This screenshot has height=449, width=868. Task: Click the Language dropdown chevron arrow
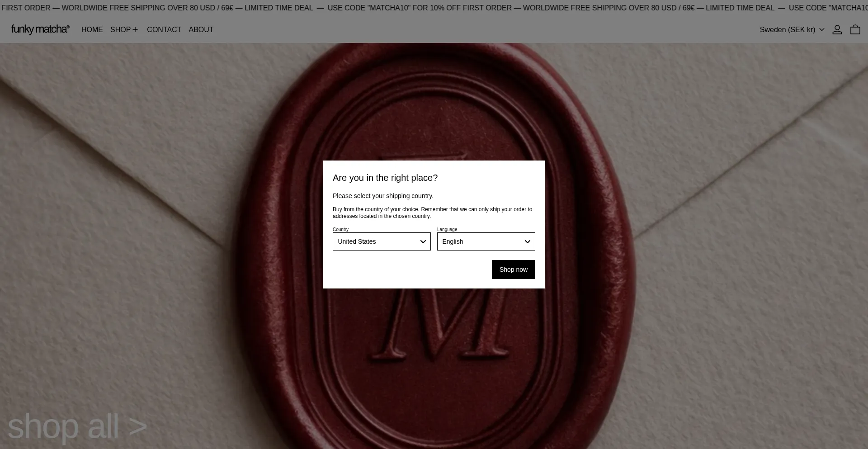pos(528,241)
